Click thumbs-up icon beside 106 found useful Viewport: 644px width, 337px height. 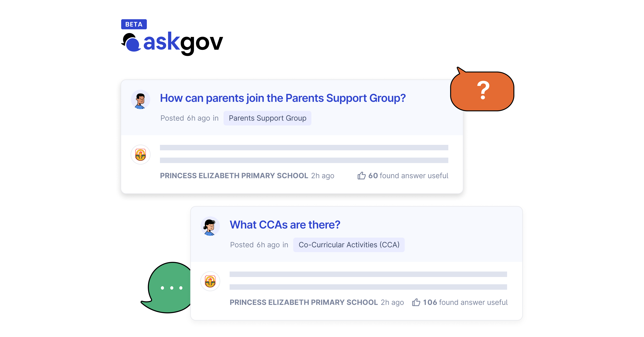416,302
